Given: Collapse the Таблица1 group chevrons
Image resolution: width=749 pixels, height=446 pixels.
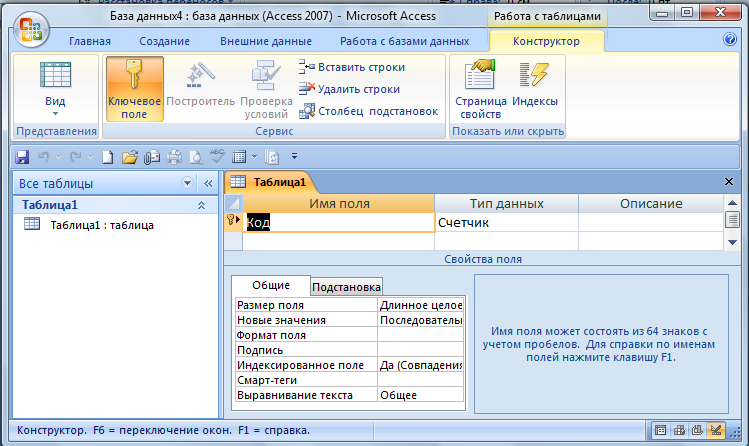Looking at the screenshot, I should click(x=201, y=205).
